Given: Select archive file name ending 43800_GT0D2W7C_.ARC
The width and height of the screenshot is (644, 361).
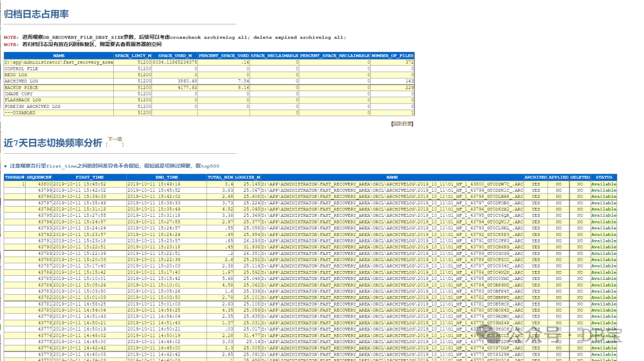Looking at the screenshot, I should coord(392,184).
